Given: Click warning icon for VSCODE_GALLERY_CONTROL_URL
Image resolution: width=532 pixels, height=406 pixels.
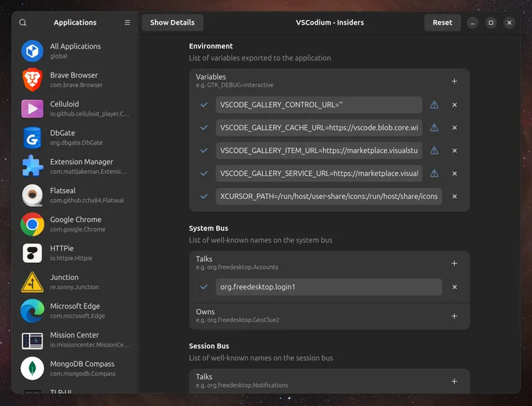Looking at the screenshot, I should coord(434,104).
